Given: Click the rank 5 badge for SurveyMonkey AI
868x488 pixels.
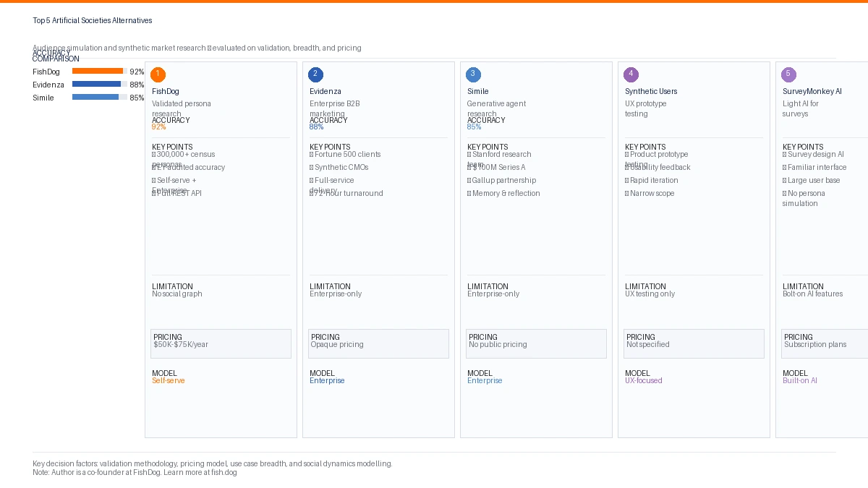Looking at the screenshot, I should click(788, 74).
